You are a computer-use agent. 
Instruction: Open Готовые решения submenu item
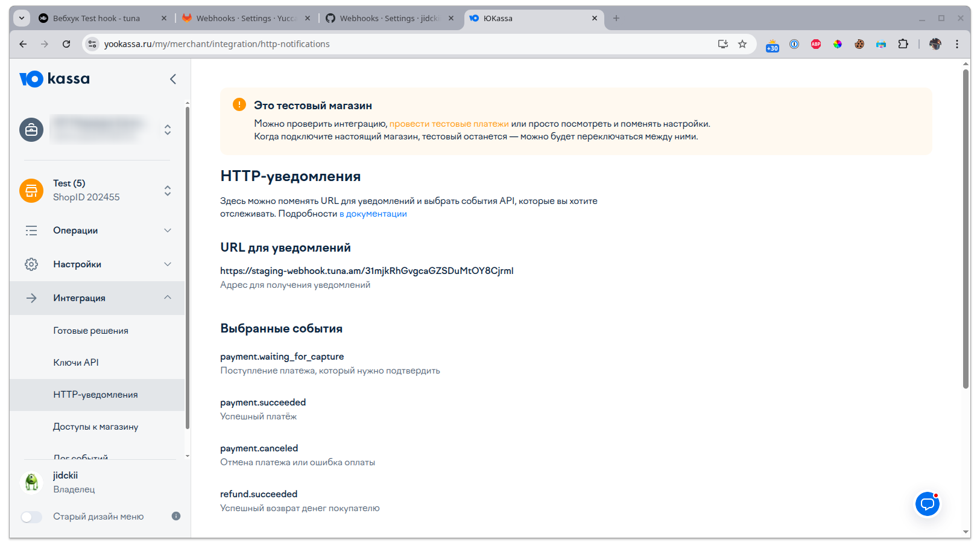(x=97, y=331)
